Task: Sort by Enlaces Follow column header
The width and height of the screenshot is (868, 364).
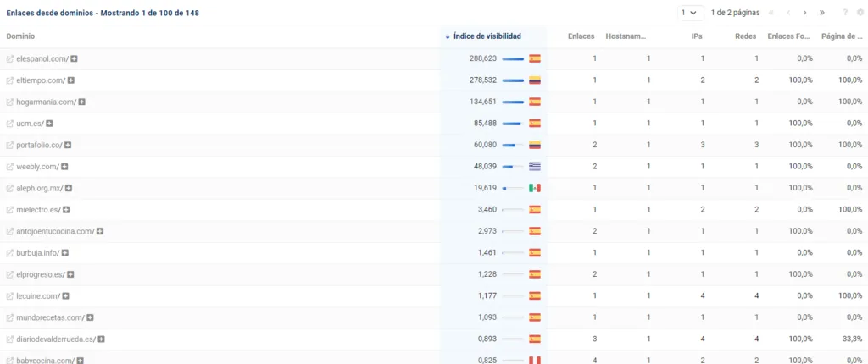Action: [x=790, y=36]
